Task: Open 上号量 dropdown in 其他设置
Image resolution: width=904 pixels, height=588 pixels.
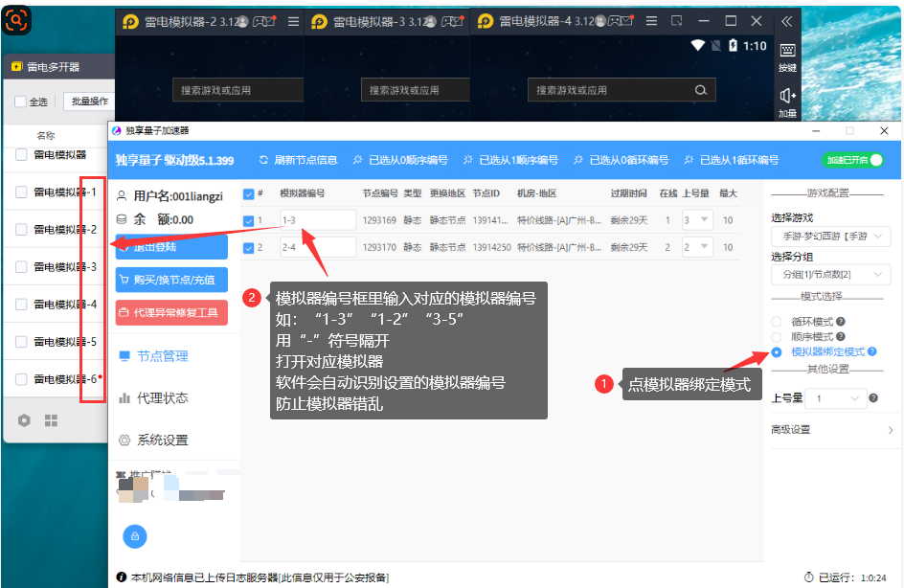Action: coord(836,398)
